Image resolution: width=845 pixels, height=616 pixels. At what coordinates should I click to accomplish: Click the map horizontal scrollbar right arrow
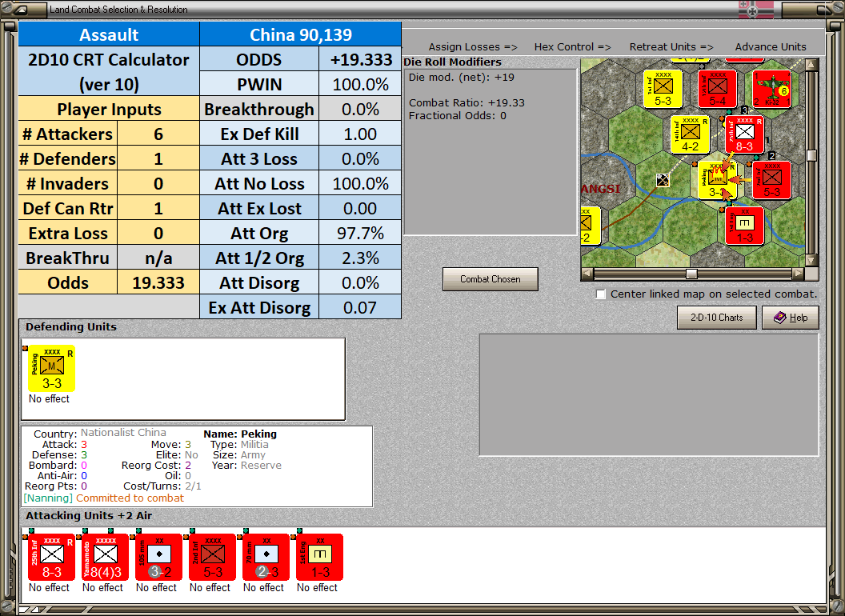(x=798, y=274)
